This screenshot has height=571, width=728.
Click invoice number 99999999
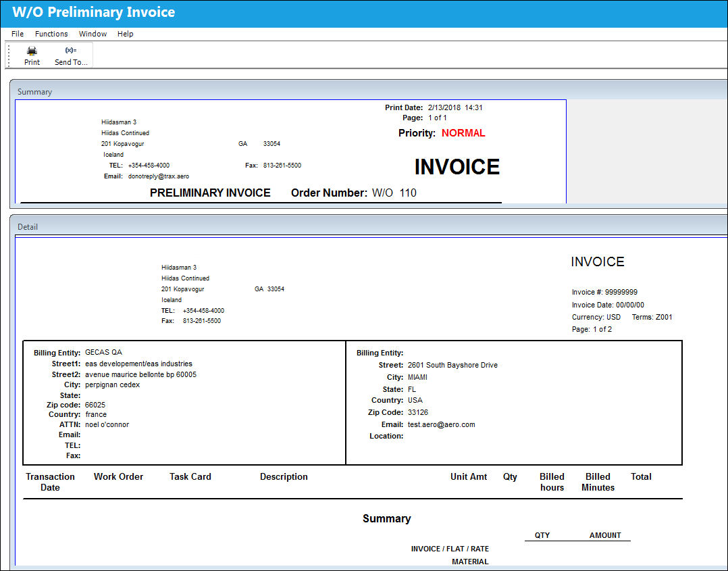click(621, 292)
